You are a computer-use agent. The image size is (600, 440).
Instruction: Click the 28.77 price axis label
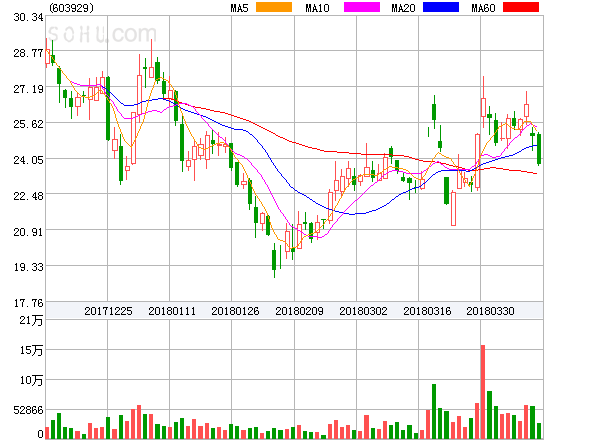tap(28, 53)
